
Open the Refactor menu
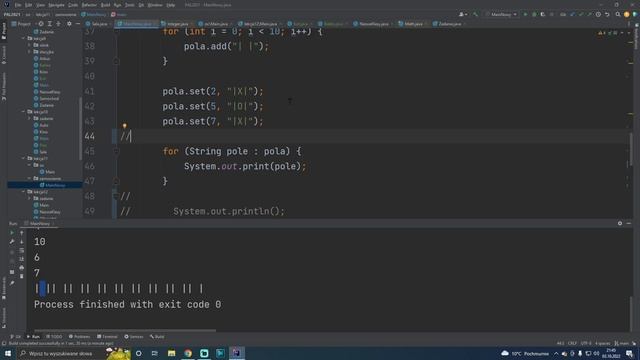(89, 5)
